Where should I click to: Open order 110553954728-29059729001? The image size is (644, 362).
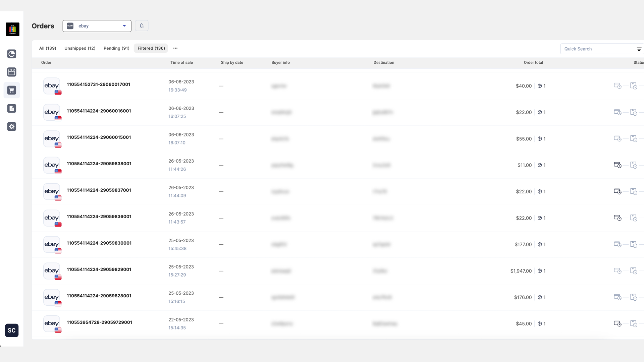click(x=99, y=322)
